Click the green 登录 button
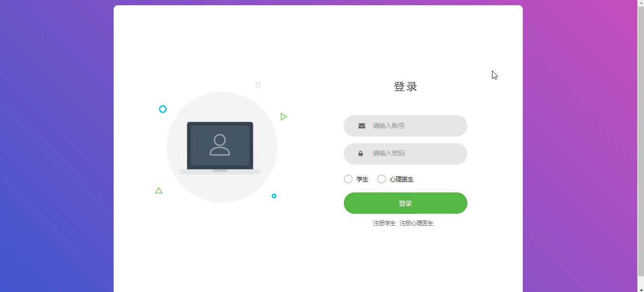644x292 pixels. pyautogui.click(x=405, y=203)
